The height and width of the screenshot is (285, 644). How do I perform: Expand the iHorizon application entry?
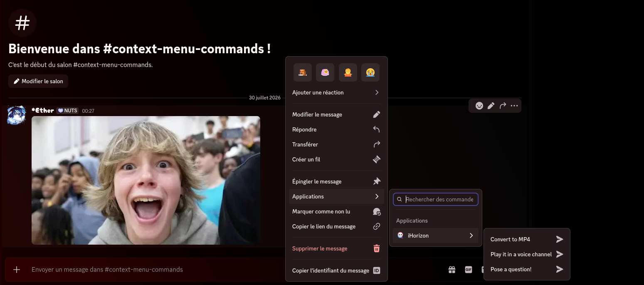436,235
